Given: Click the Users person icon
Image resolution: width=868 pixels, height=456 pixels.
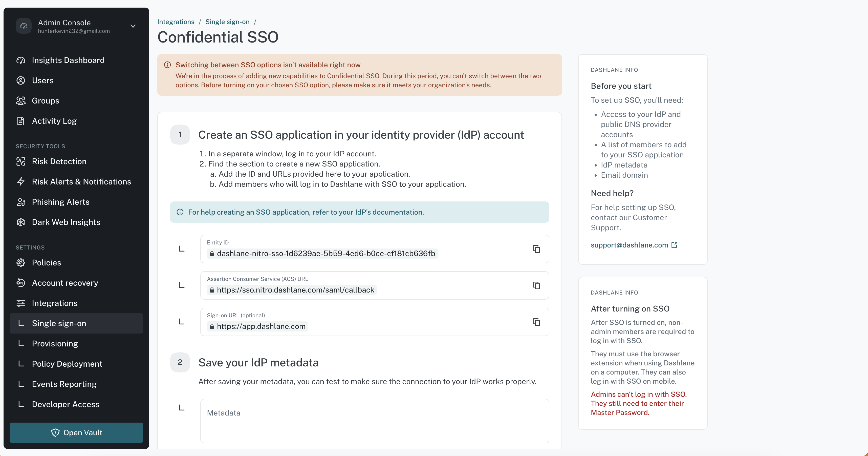Looking at the screenshot, I should pos(21,80).
